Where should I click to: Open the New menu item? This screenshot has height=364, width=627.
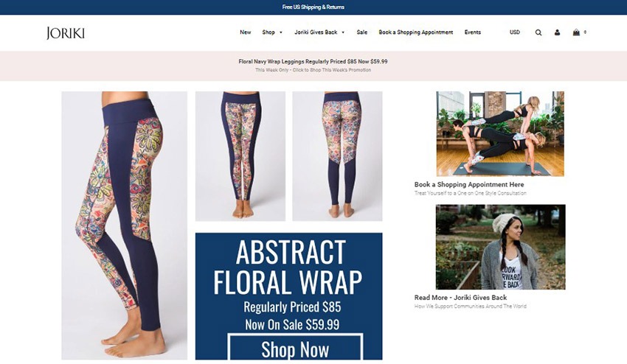point(245,32)
